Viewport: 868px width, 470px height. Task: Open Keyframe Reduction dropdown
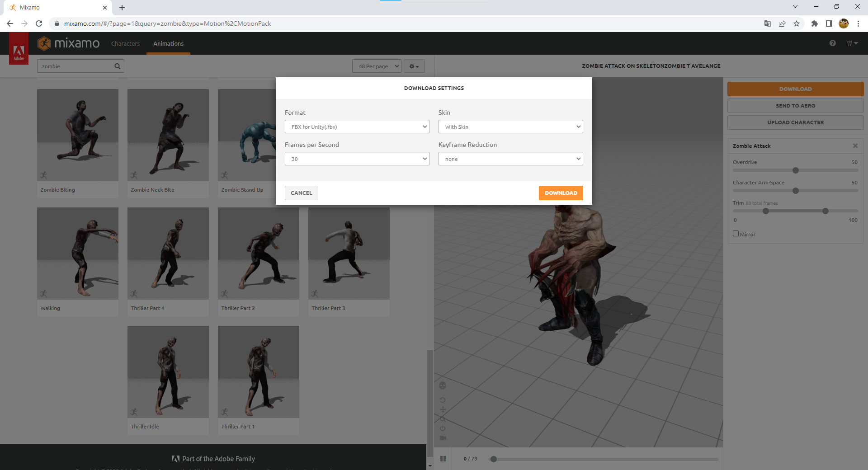(x=511, y=159)
